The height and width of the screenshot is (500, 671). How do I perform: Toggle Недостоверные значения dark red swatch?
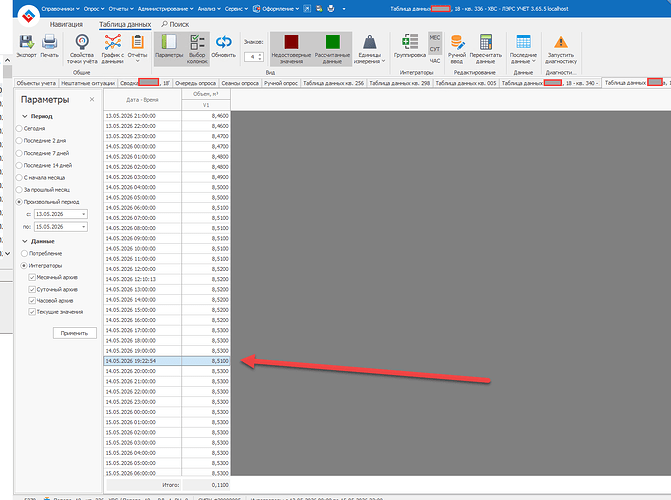[x=291, y=42]
